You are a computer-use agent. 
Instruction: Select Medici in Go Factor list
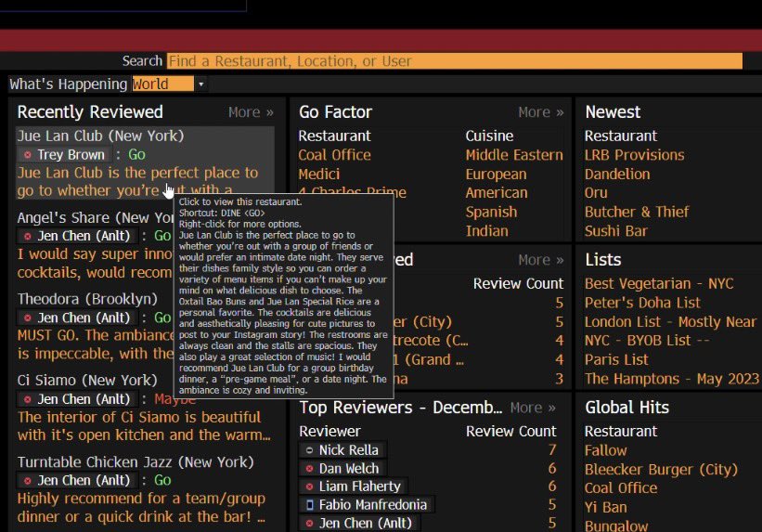pyautogui.click(x=318, y=175)
